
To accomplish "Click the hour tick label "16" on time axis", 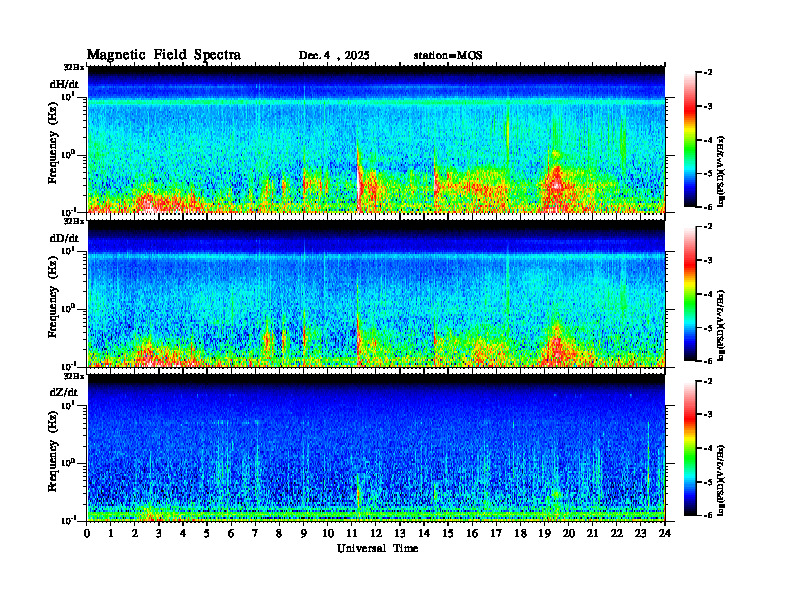I will [x=472, y=533].
